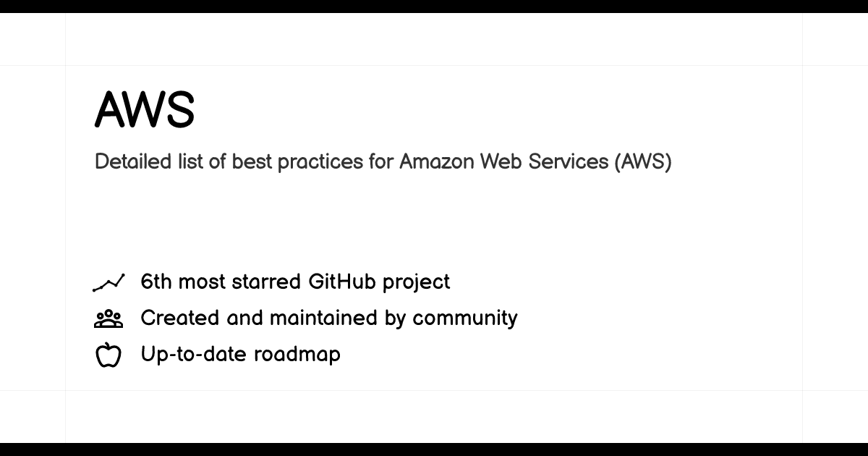The width and height of the screenshot is (868, 456).
Task: Click the '6th' ranking text
Action: 156,282
